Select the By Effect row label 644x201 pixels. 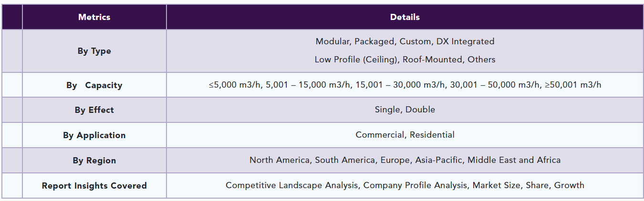coord(94,110)
